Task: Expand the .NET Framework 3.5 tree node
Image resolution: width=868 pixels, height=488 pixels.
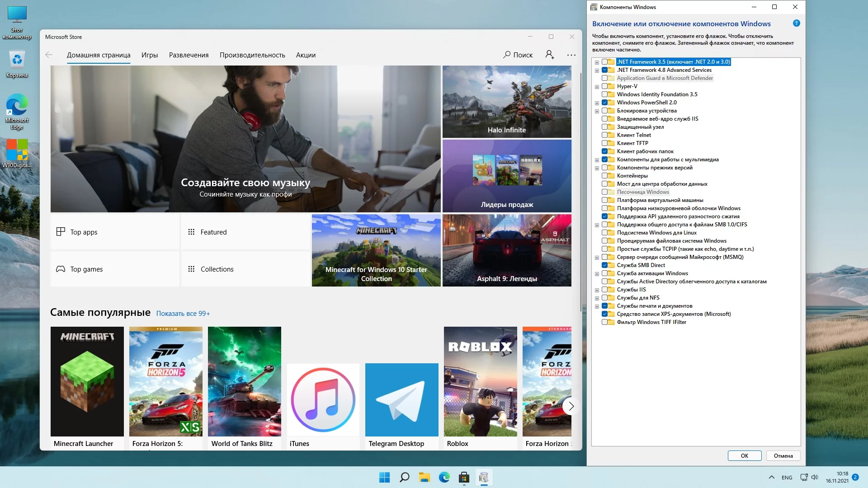Action: point(597,62)
